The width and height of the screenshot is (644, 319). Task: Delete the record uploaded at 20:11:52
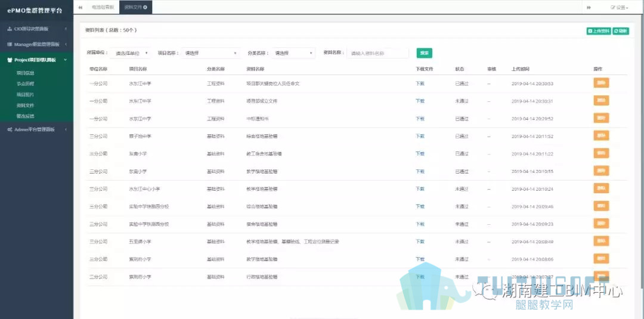pyautogui.click(x=601, y=135)
